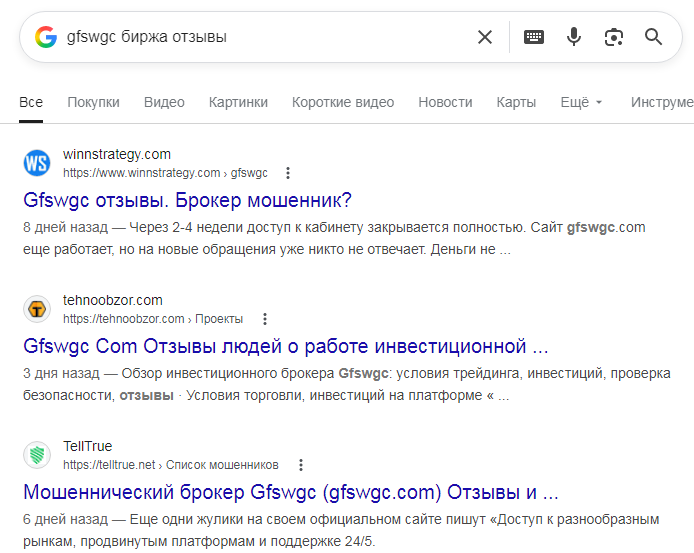
Task: Open the Короткие видео tab
Action: (343, 102)
